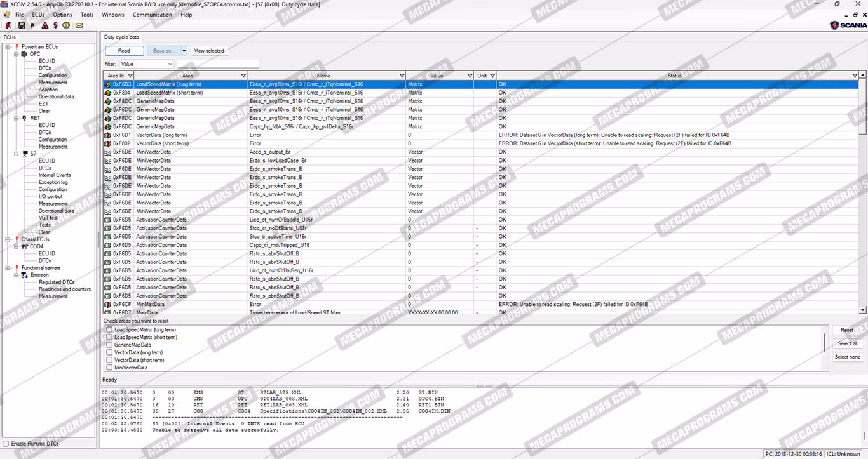
Task: Click the View selected button
Action: pyautogui.click(x=209, y=51)
